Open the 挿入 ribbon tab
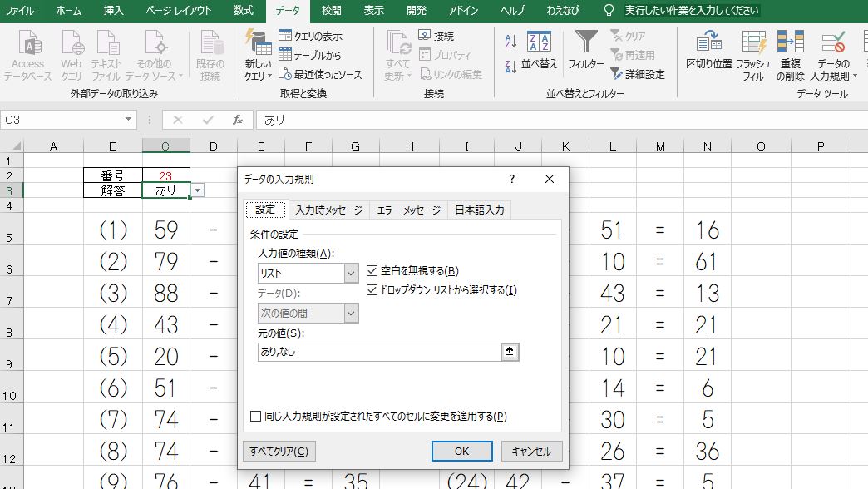Image resolution: width=868 pixels, height=489 pixels. (x=113, y=11)
